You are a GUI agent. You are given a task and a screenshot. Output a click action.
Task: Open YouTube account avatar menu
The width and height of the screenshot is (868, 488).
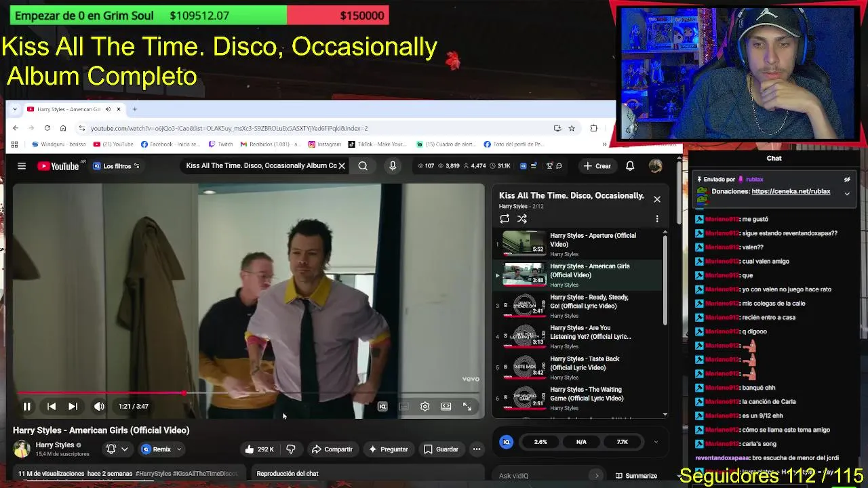click(x=655, y=166)
